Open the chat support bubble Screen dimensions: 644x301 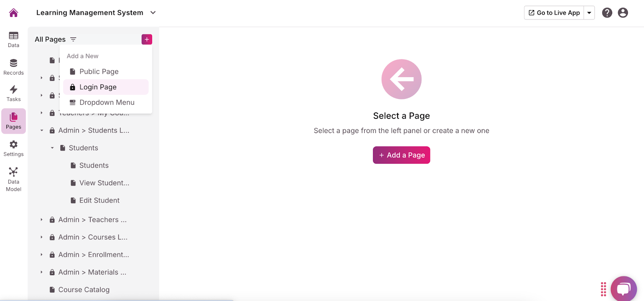pos(623,289)
